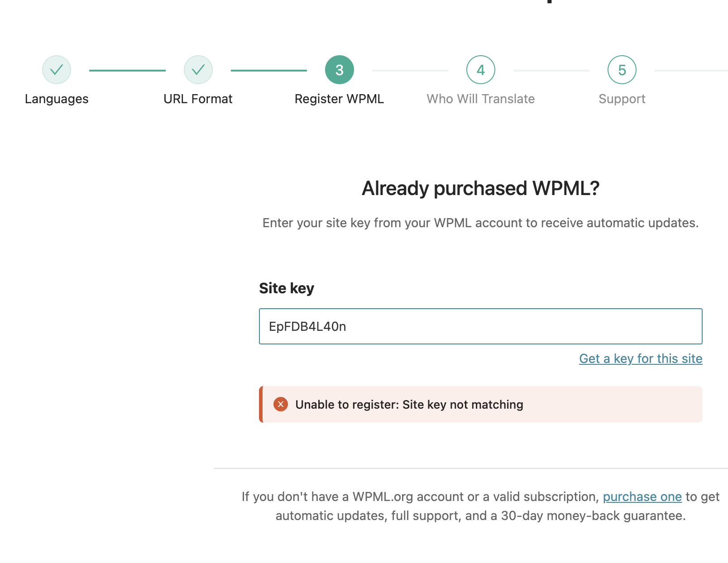Click the step 3 active circle
728x563 pixels.
pos(339,70)
